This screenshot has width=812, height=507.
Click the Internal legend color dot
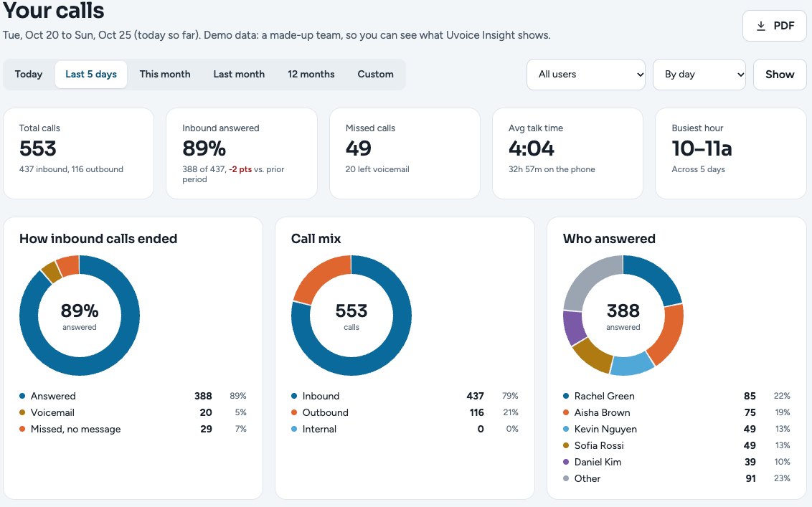pos(294,430)
